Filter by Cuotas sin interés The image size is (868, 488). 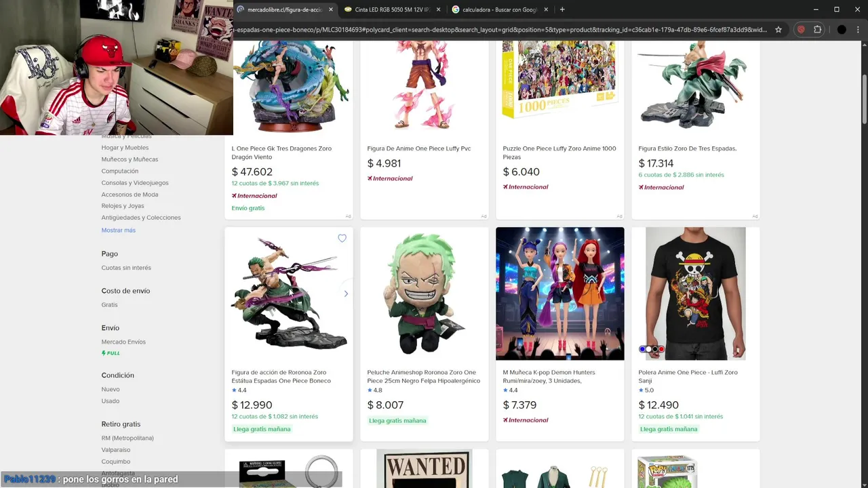pos(126,268)
